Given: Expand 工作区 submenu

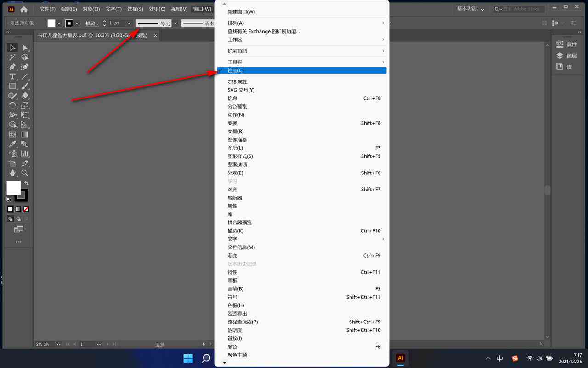Looking at the screenshot, I should click(302, 40).
